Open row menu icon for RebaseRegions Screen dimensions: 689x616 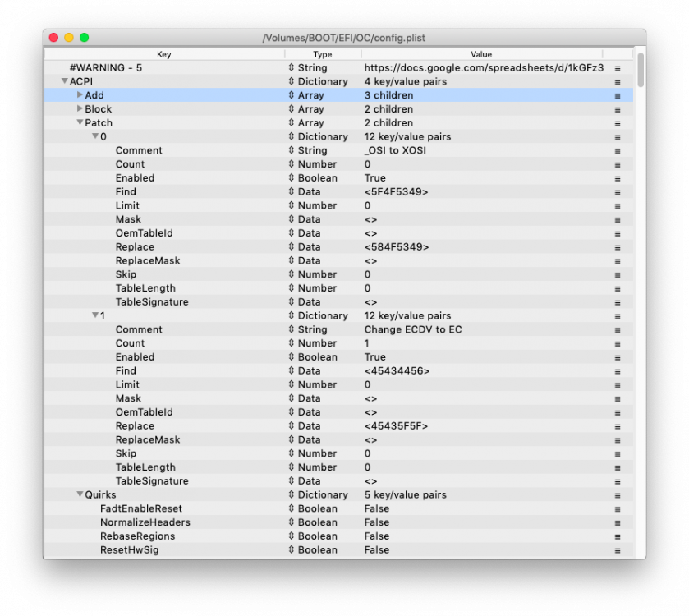coord(618,536)
